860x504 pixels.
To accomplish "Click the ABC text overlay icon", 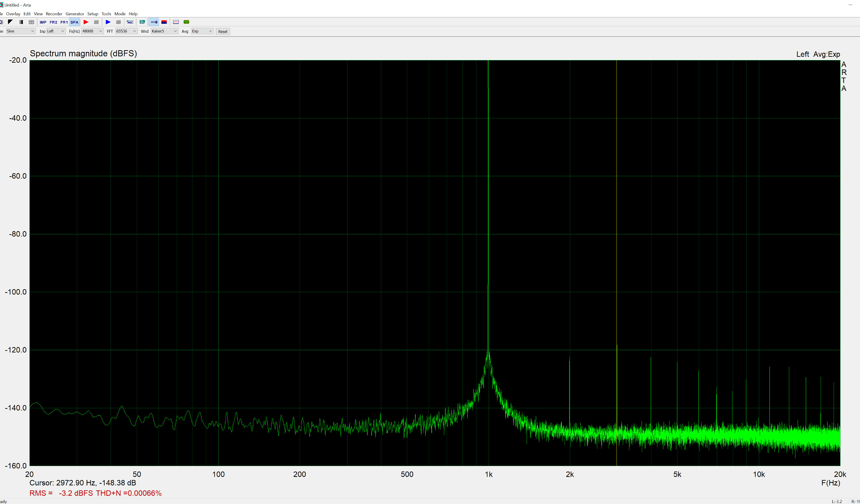I will tap(130, 22).
